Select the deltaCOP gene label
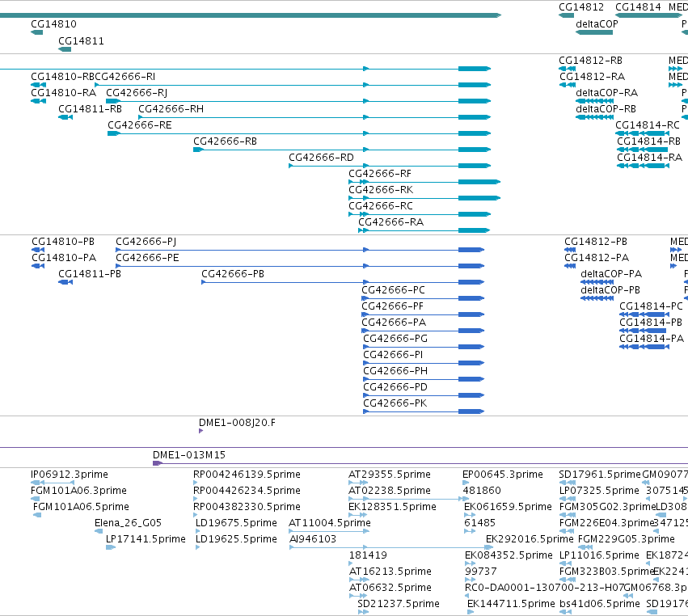This screenshot has width=688, height=616. point(597,24)
